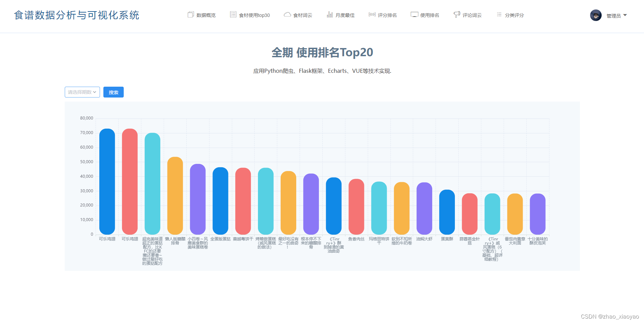
Task: Click the cyan 超完美味道超正的蛋挞配方 bar
Action: pyautogui.click(x=153, y=184)
